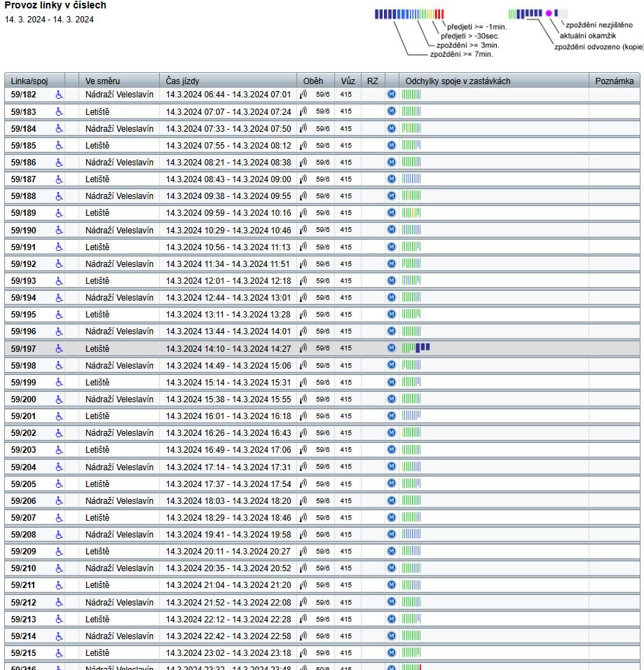Click Nádraží Veleslavín in row 59/208
The width and height of the screenshot is (644, 670).
[x=119, y=535]
